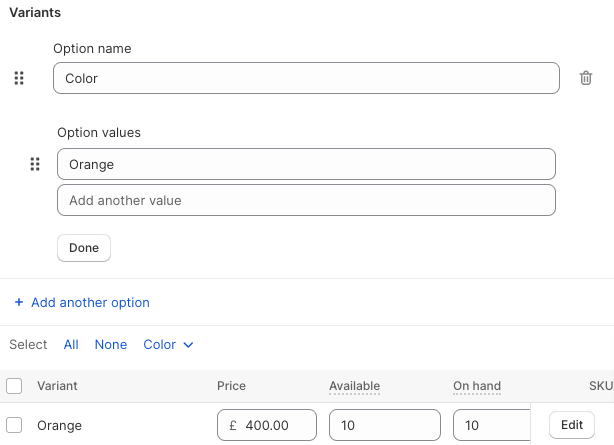
Task: Check the Orange variant row checkbox
Action: [x=14, y=425]
